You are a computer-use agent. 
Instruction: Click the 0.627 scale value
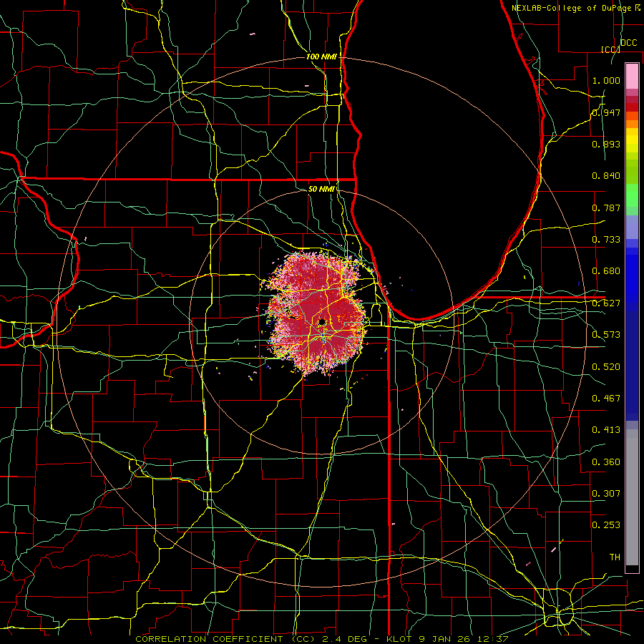tap(606, 303)
